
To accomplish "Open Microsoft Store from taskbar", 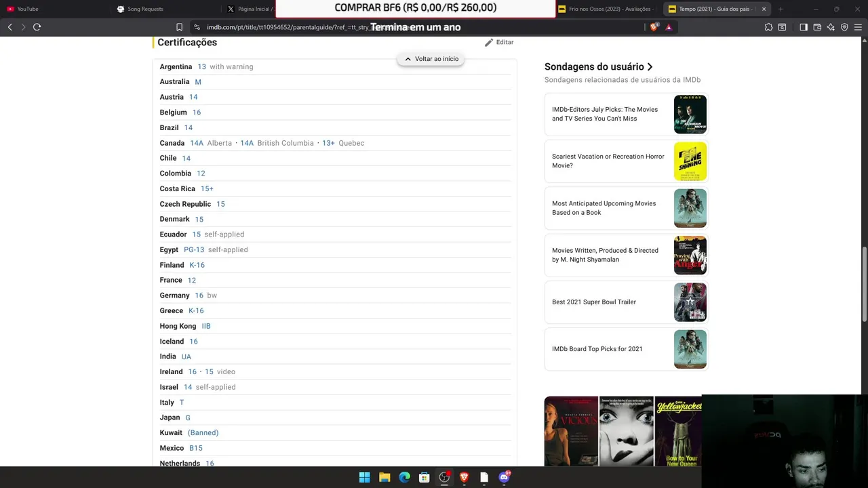I will (425, 477).
